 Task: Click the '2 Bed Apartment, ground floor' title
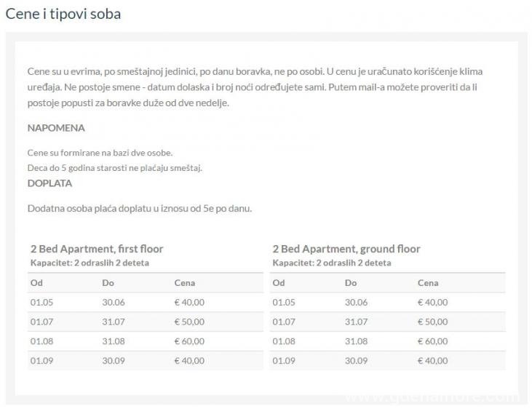pyautogui.click(x=346, y=249)
